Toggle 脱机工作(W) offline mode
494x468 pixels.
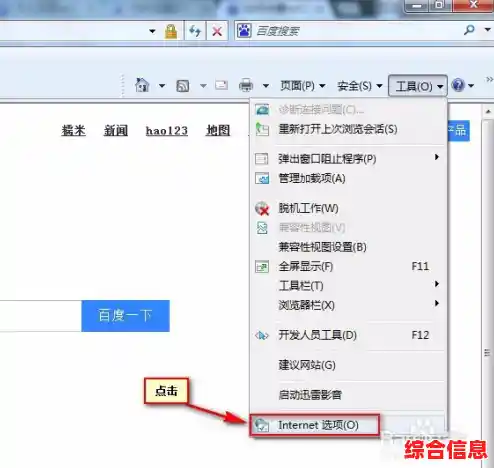point(348,208)
